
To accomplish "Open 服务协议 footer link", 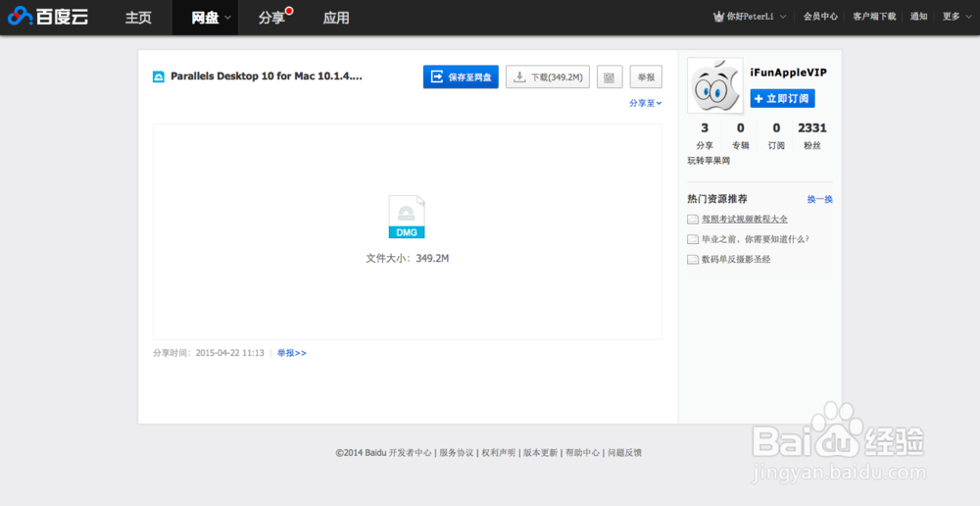I will (457, 453).
